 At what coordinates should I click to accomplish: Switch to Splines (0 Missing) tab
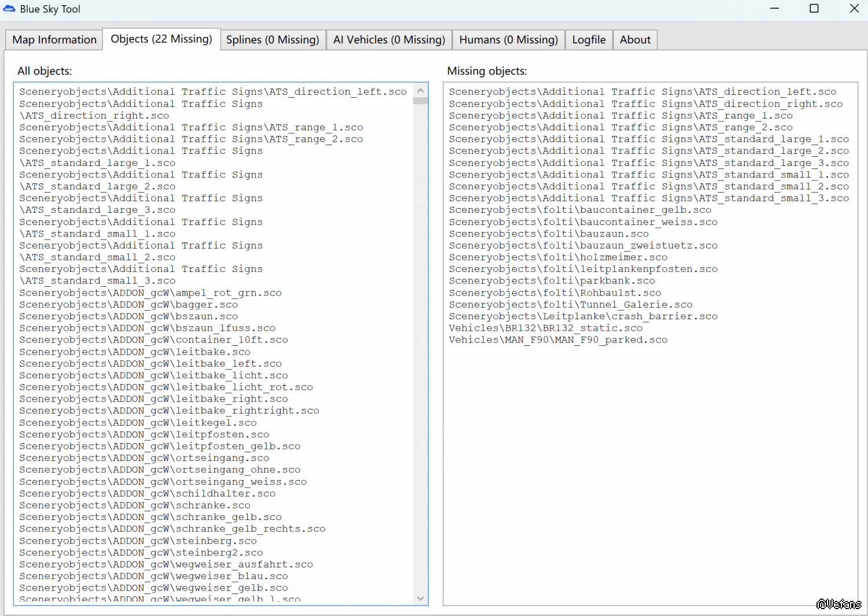click(x=273, y=40)
